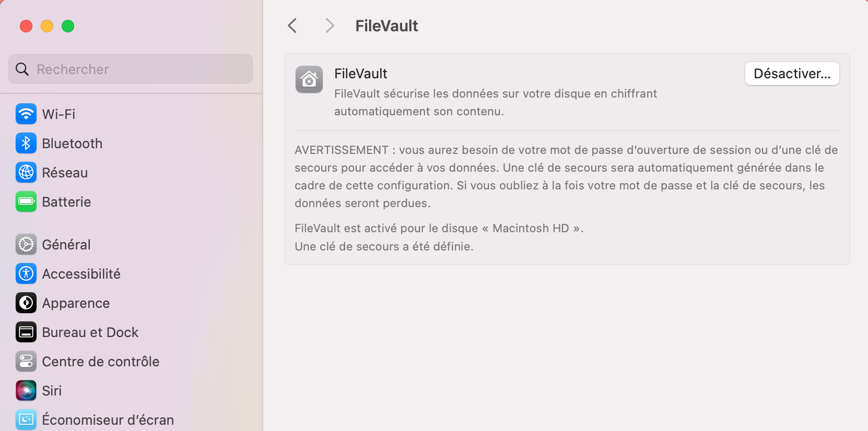Open Bluetooth settings from the sidebar
The width and height of the screenshot is (868, 431).
(72, 143)
